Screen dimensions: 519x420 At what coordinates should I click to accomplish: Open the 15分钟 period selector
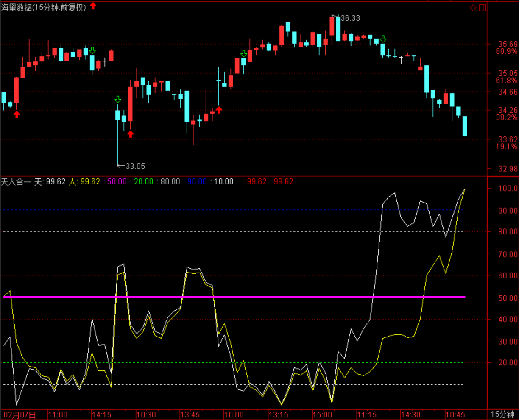point(502,414)
